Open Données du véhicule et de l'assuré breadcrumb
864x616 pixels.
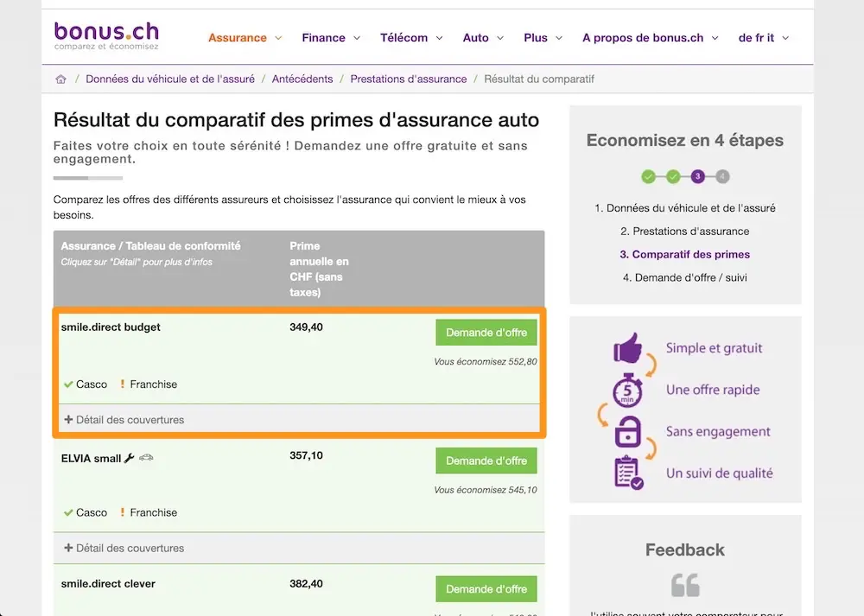[x=170, y=79]
